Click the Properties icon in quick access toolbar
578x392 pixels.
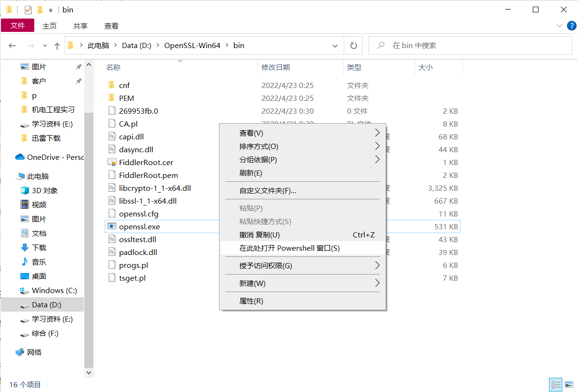28,10
